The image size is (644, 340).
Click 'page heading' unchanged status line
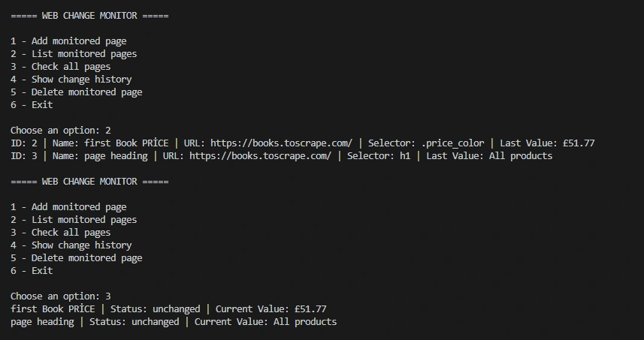pyautogui.click(x=174, y=321)
